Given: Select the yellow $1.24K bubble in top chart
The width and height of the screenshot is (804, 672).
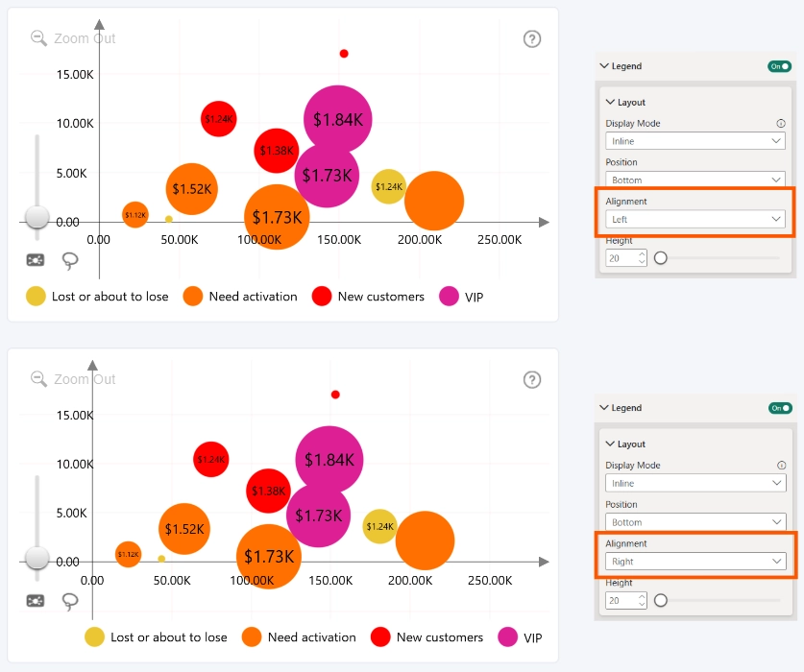Looking at the screenshot, I should tap(388, 186).
